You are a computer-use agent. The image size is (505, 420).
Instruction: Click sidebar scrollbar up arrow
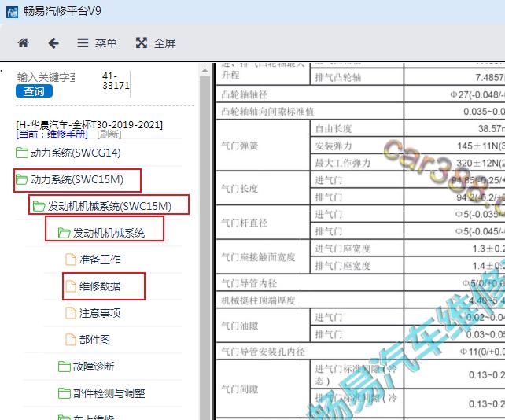pos(205,70)
